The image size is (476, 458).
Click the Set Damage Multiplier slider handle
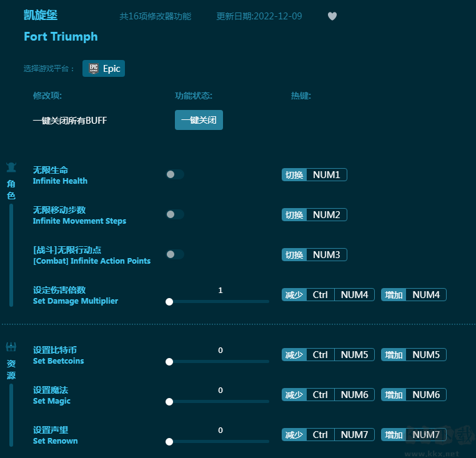click(x=169, y=302)
